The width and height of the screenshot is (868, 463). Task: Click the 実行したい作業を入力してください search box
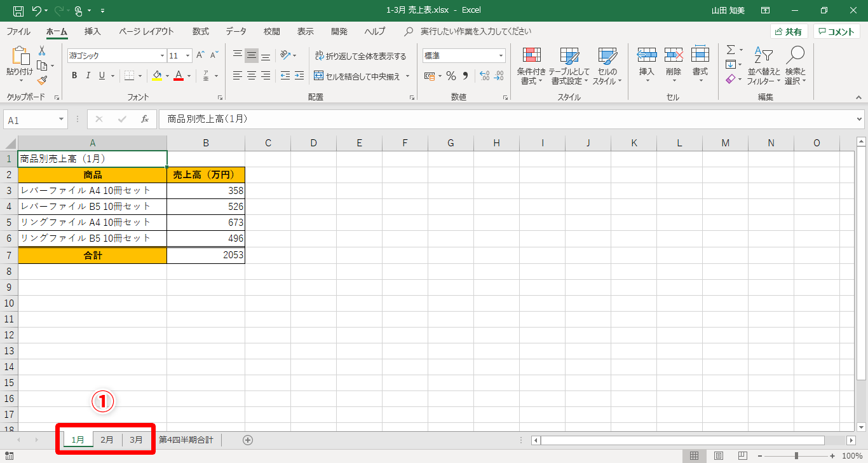click(475, 31)
